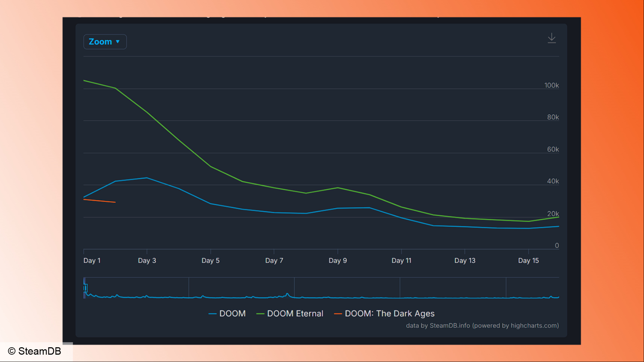
Task: Click the 80k y-axis label
Action: point(553,117)
